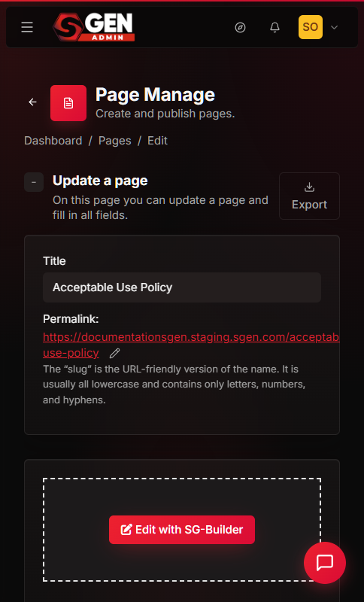Screen dimensions: 364x602
Task: Click the Permalink label
Action: [71, 319]
